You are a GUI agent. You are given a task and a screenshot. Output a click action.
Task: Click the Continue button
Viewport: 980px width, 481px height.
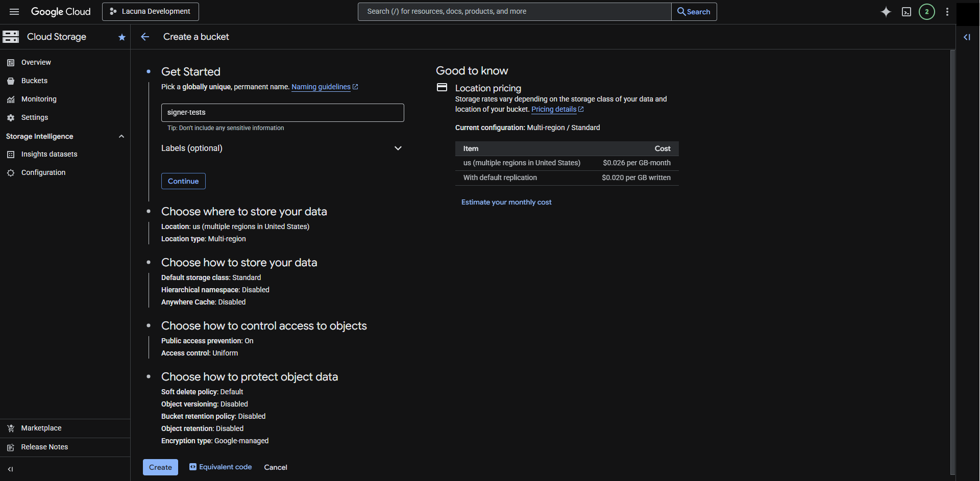pos(183,181)
